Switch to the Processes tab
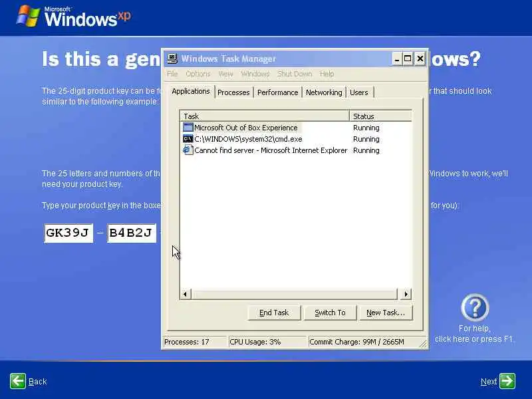Screen dimensions: 532x399 tap(233, 92)
